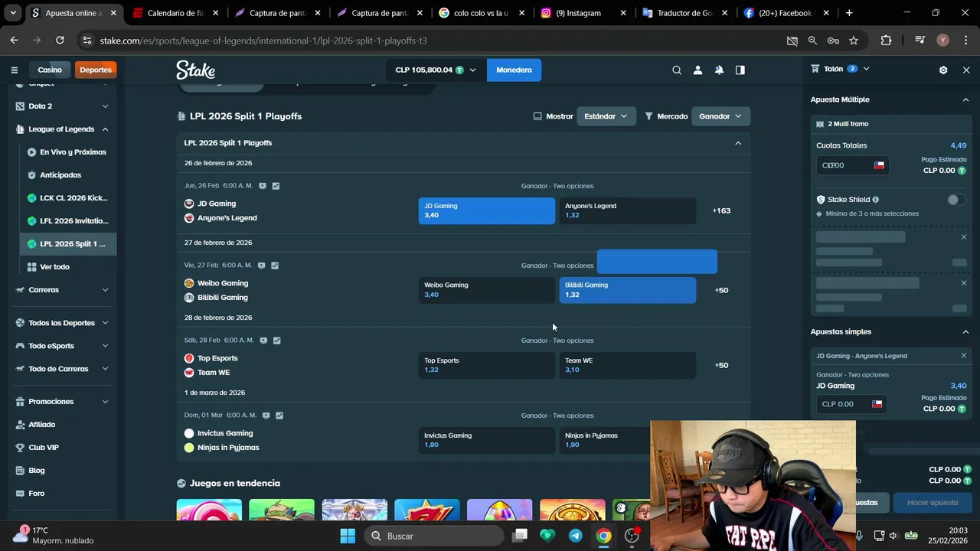Toggle the bet slip sidebar panel icon
This screenshot has height=551, width=980.
(x=740, y=70)
